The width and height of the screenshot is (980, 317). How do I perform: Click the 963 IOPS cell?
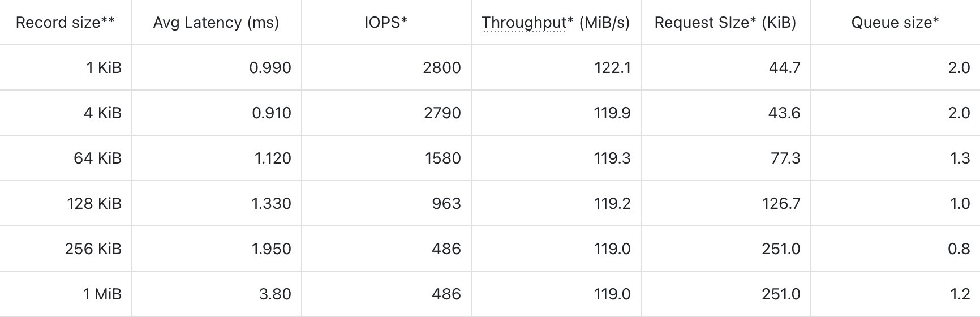[446, 204]
